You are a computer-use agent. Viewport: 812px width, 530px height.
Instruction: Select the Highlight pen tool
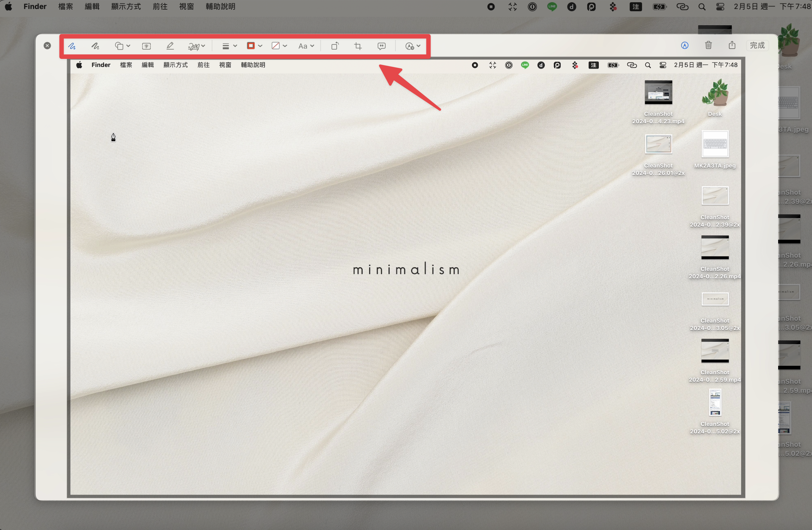coord(170,46)
